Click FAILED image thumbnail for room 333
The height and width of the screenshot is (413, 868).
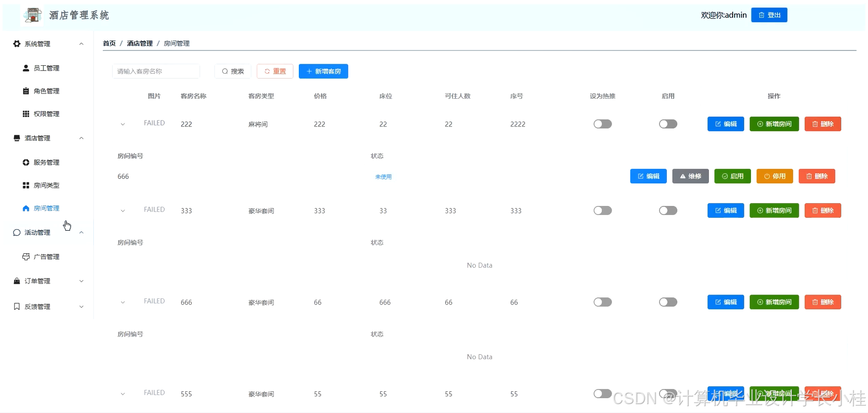click(154, 209)
